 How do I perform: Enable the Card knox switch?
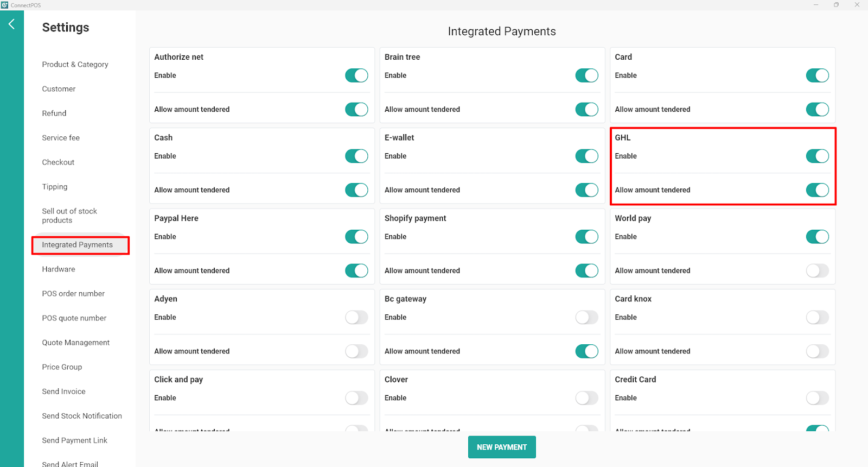tap(818, 317)
